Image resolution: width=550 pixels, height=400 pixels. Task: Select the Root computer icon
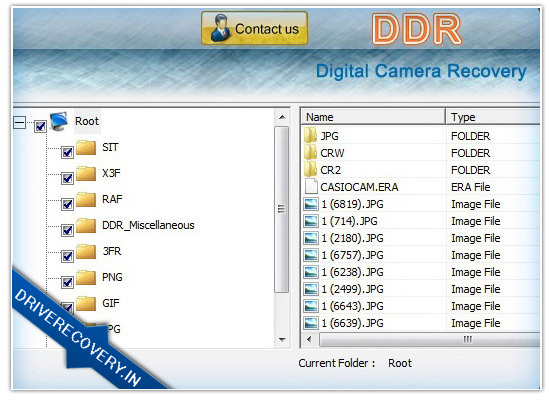[59, 121]
